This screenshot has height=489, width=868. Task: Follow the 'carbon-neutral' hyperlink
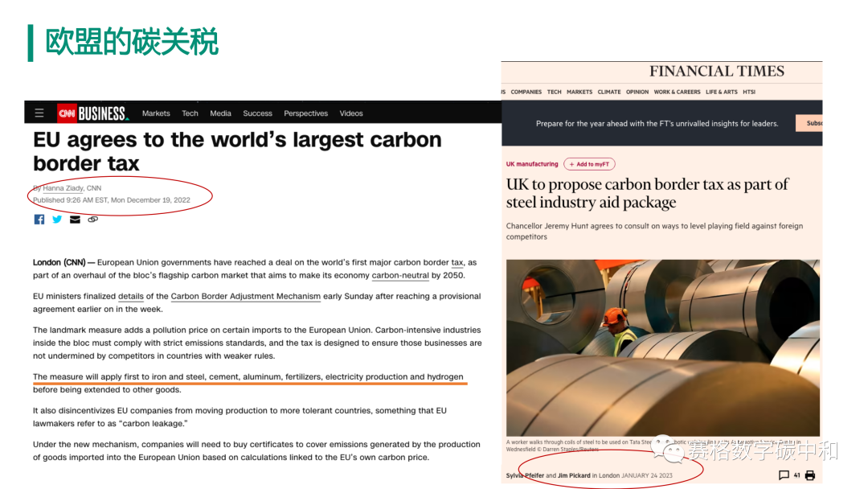tap(400, 275)
